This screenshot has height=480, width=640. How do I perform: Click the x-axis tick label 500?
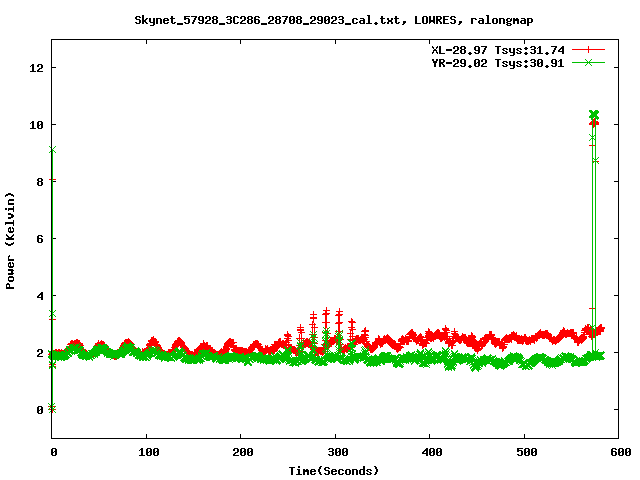tap(526, 452)
